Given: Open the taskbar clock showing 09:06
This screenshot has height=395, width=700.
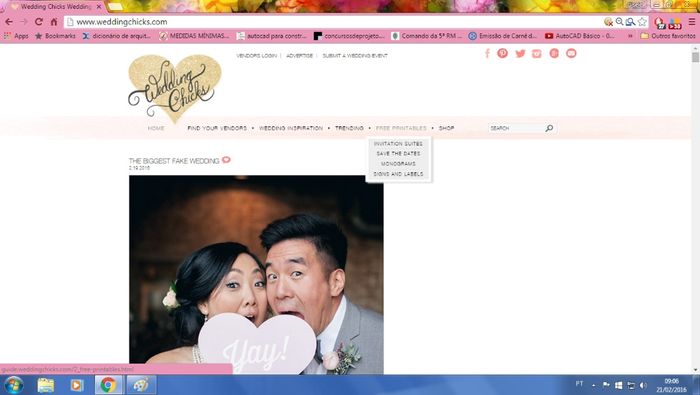Looking at the screenshot, I should pyautogui.click(x=671, y=385).
